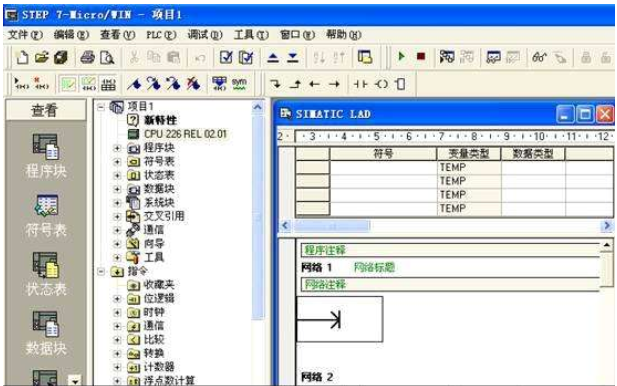Click the variable table horizontal scrollbar thumb
Image resolution: width=617 pixels, height=386 pixels.
click(333, 226)
